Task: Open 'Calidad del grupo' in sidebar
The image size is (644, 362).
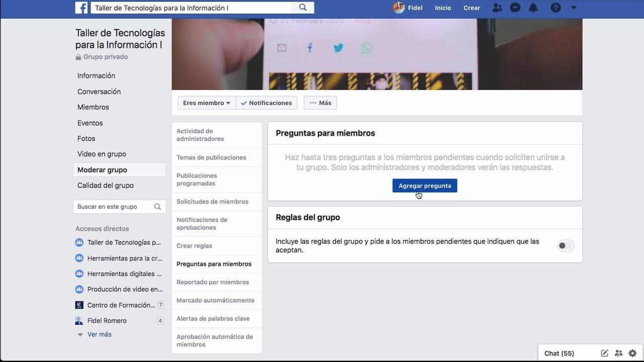Action: coord(106,186)
